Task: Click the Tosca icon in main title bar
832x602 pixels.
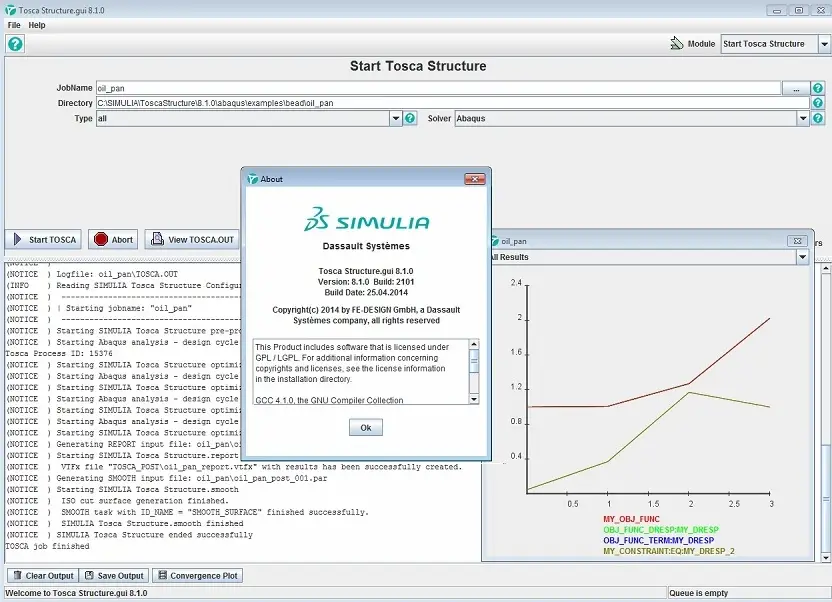Action: (x=10, y=10)
